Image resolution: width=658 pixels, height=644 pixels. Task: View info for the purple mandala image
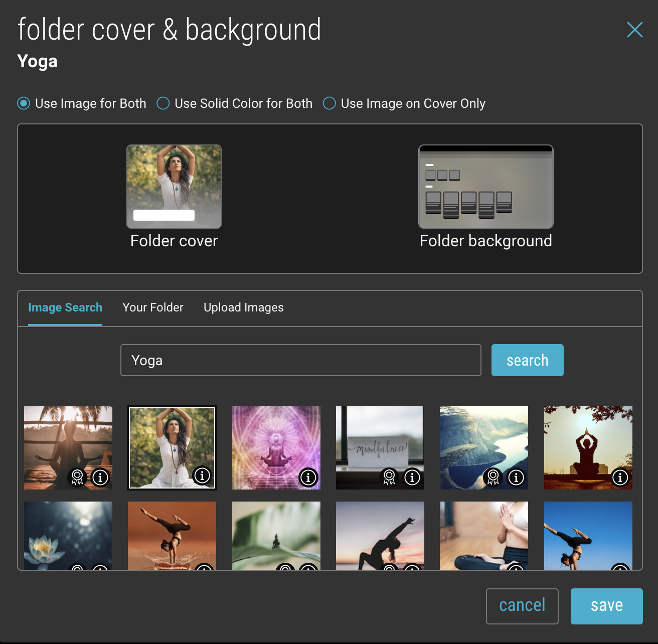point(307,477)
